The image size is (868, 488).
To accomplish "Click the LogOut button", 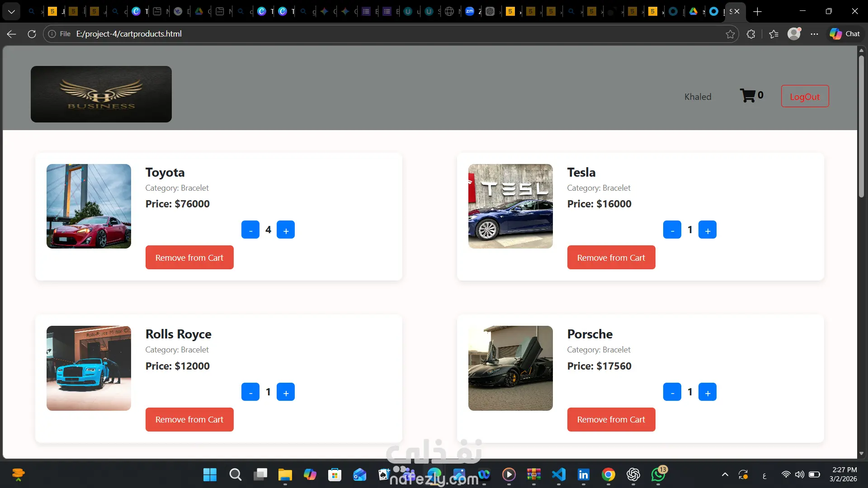I will [805, 96].
